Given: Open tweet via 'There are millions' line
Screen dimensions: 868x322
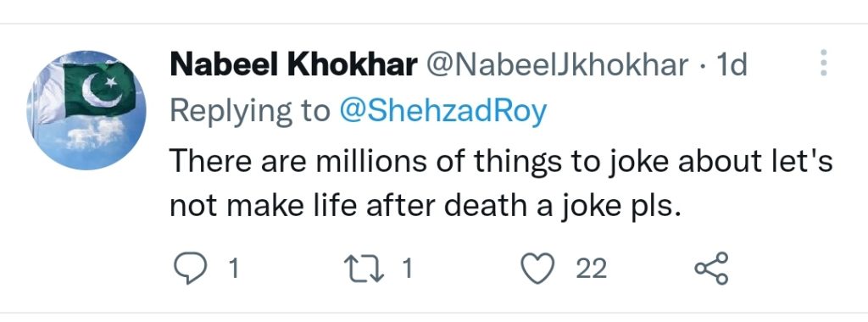Looking at the screenshot, I should 501,161.
